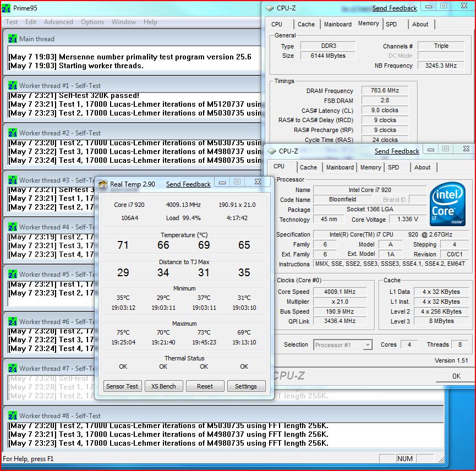Click the QPI Link value 3436.4 MHz
The height and width of the screenshot is (471, 476).
pyautogui.click(x=340, y=321)
